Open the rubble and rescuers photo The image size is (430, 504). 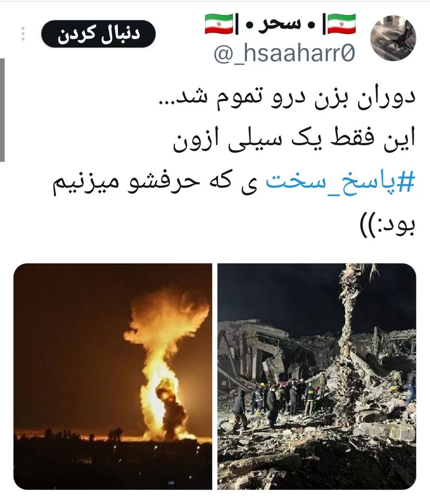(317, 376)
